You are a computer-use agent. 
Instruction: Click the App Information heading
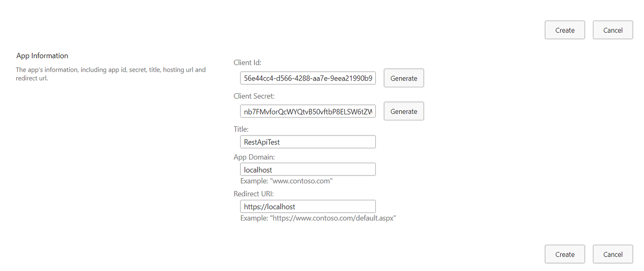(42, 55)
